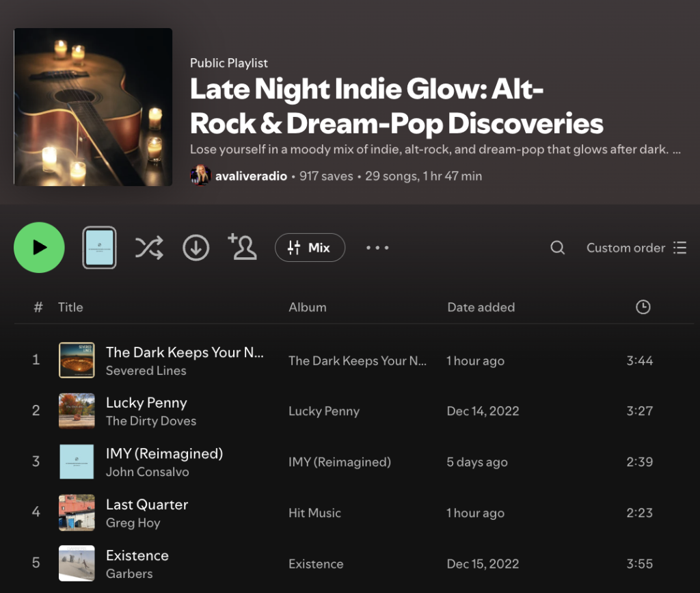700x593 pixels.
Task: Search within the playlist using magnifier icon
Action: pos(558,248)
